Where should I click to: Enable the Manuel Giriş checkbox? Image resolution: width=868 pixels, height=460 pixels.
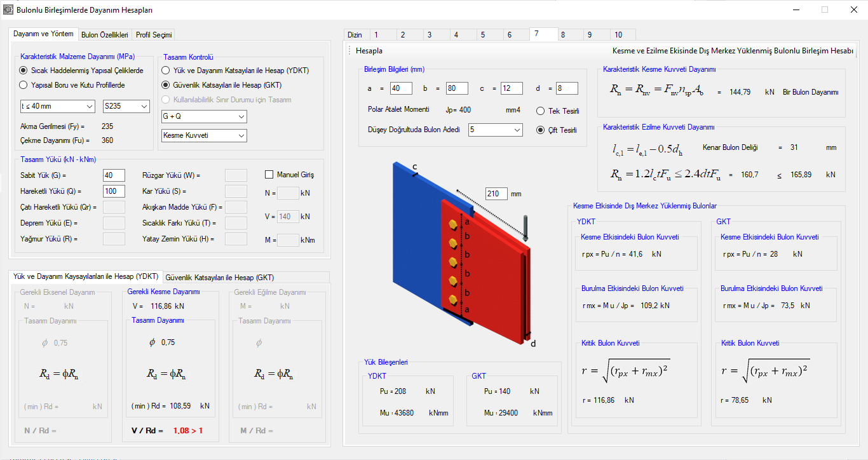[x=289, y=175]
